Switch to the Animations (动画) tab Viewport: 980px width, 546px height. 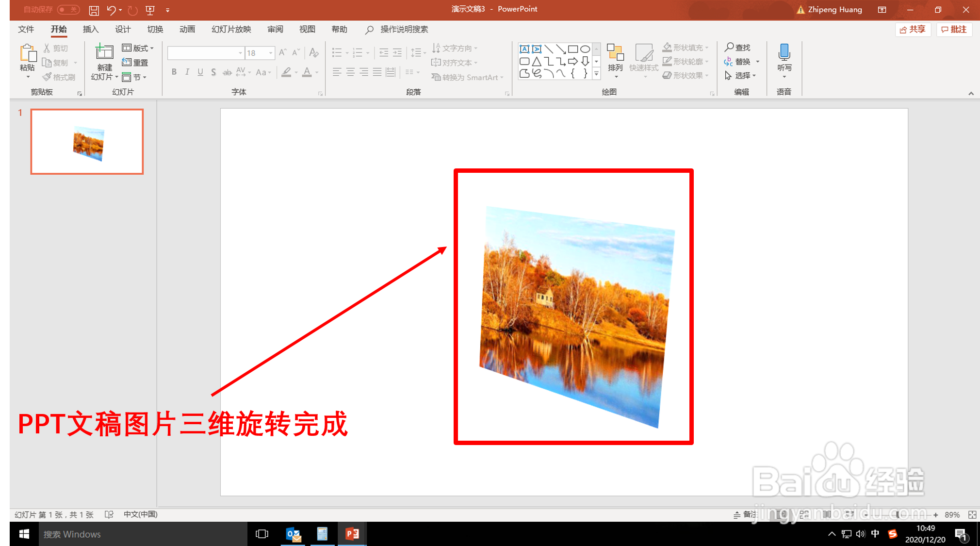pyautogui.click(x=187, y=29)
